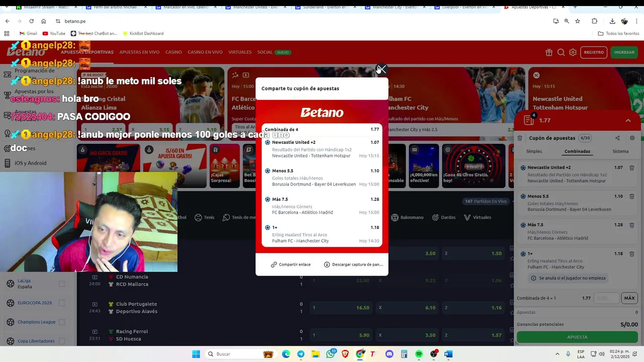Image resolution: width=644 pixels, height=362 pixels.
Task: Focus the stake amount input field
Action: pyautogui.click(x=606, y=298)
